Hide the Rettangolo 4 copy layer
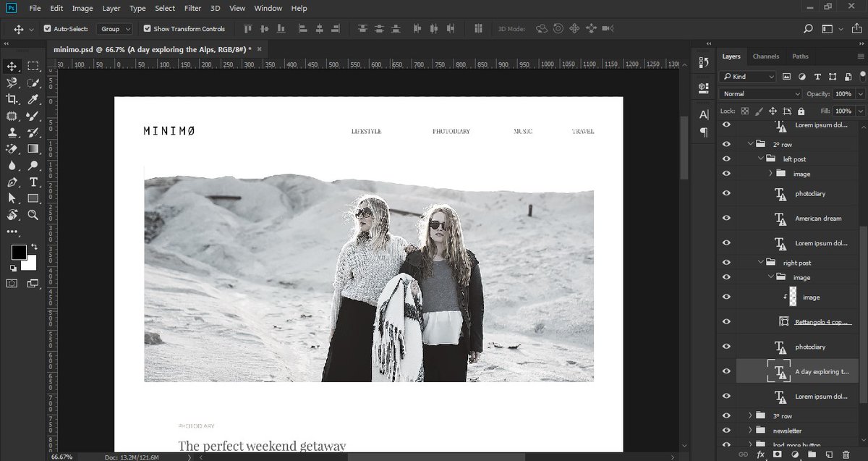The image size is (868, 461). (x=726, y=321)
